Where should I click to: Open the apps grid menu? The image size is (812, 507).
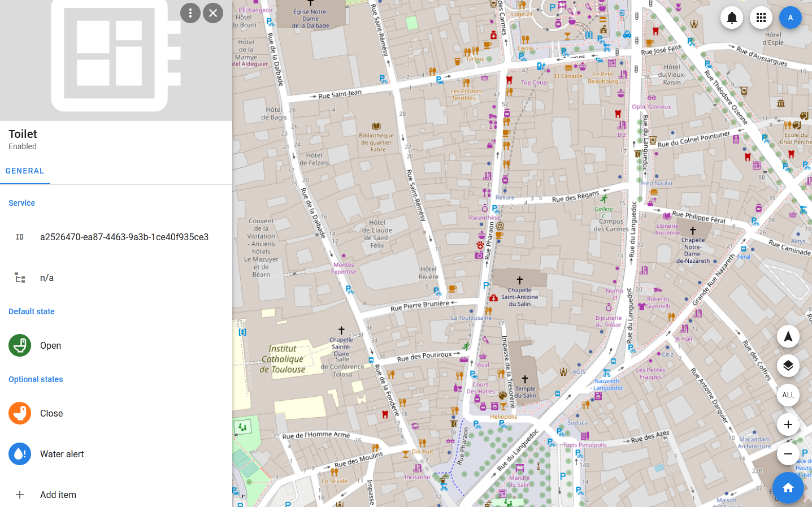(761, 18)
